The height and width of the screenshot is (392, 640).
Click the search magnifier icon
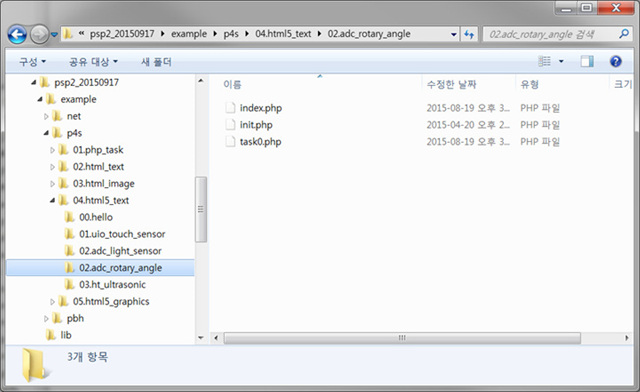click(x=624, y=34)
